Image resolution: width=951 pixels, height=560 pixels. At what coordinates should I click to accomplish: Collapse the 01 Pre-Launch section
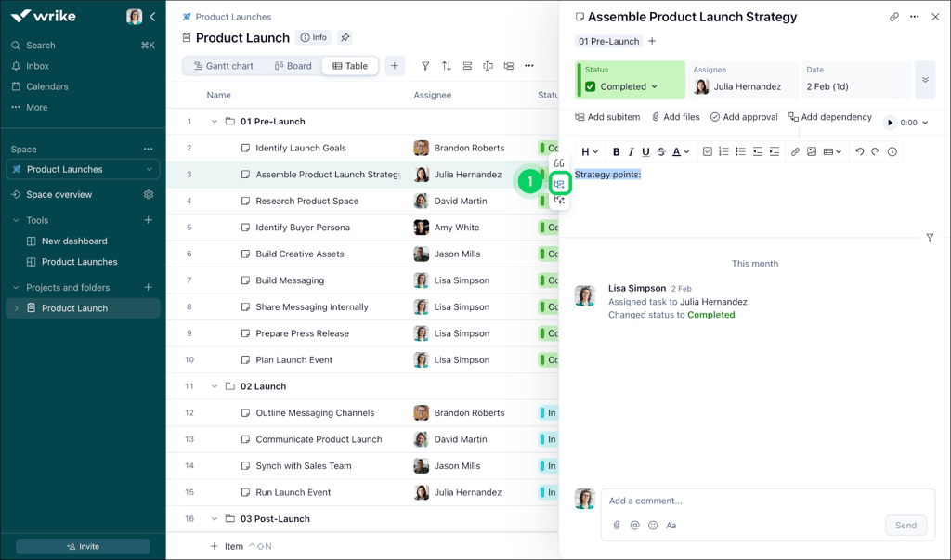pos(214,121)
